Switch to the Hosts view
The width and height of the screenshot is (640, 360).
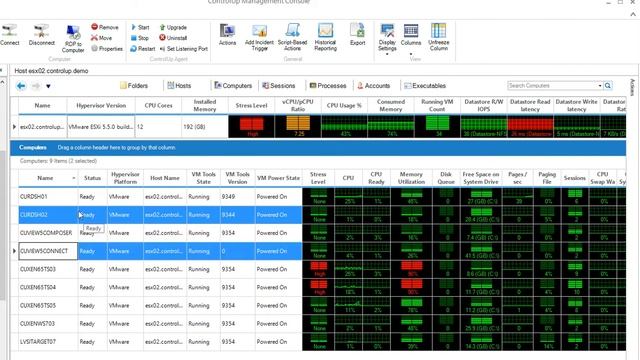click(179, 86)
